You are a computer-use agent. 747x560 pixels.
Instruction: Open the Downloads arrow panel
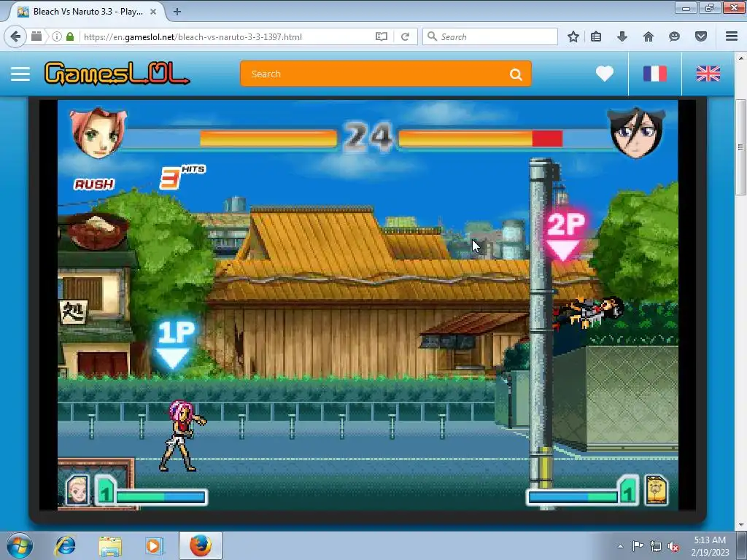[x=622, y=36]
